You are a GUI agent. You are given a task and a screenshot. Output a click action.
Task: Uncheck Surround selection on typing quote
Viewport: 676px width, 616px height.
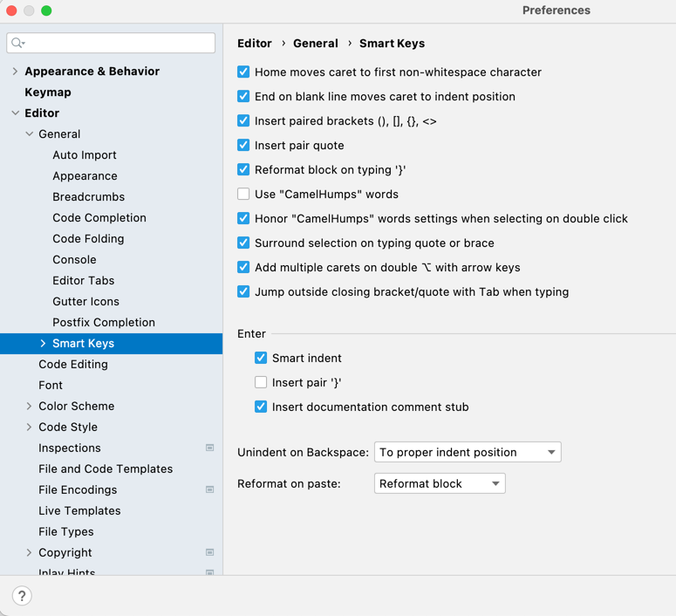243,243
